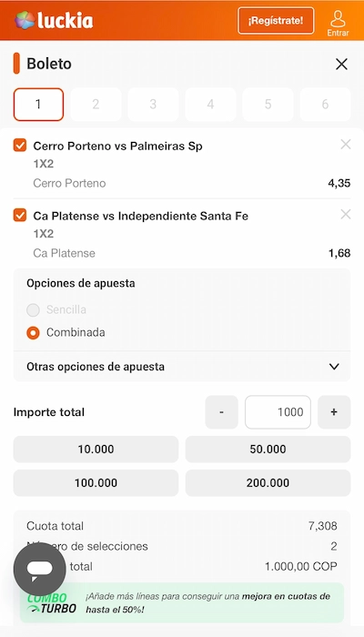Remove Ca Platense vs Independiente Santa Fe selection
The image size is (364, 637).
tap(345, 214)
